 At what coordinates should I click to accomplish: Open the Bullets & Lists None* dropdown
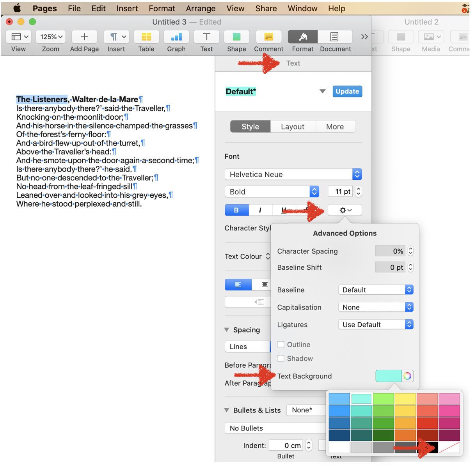pyautogui.click(x=306, y=410)
